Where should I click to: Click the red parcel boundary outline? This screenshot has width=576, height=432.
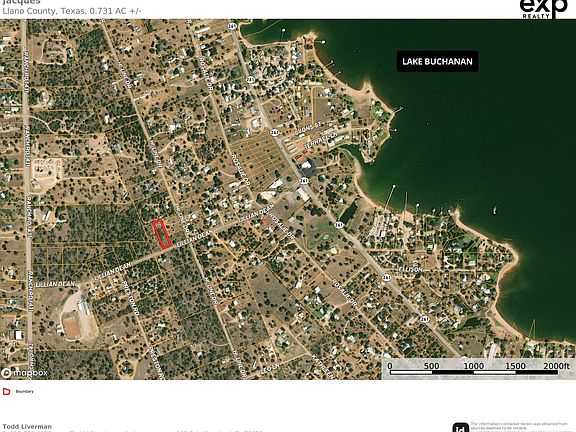click(x=162, y=234)
